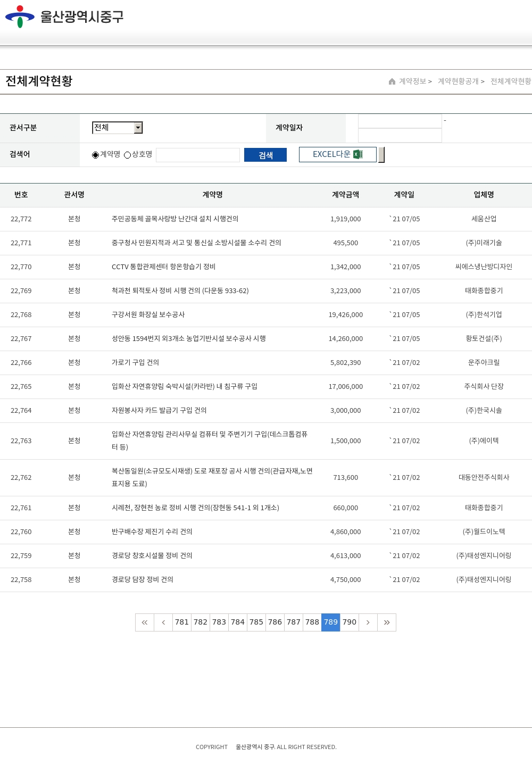Click the Ulsan Jung-gu logo emblem
The width and height of the screenshot is (532, 781).
pos(20,16)
